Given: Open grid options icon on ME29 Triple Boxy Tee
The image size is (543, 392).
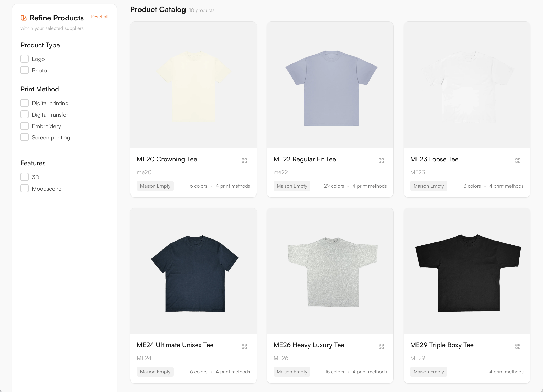Looking at the screenshot, I should click(x=518, y=346).
